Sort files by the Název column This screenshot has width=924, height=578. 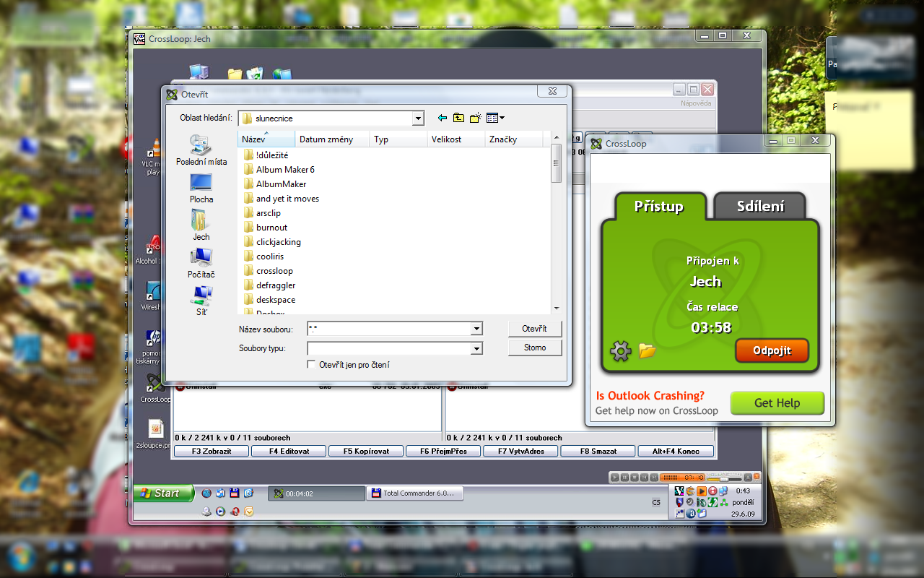pos(266,139)
